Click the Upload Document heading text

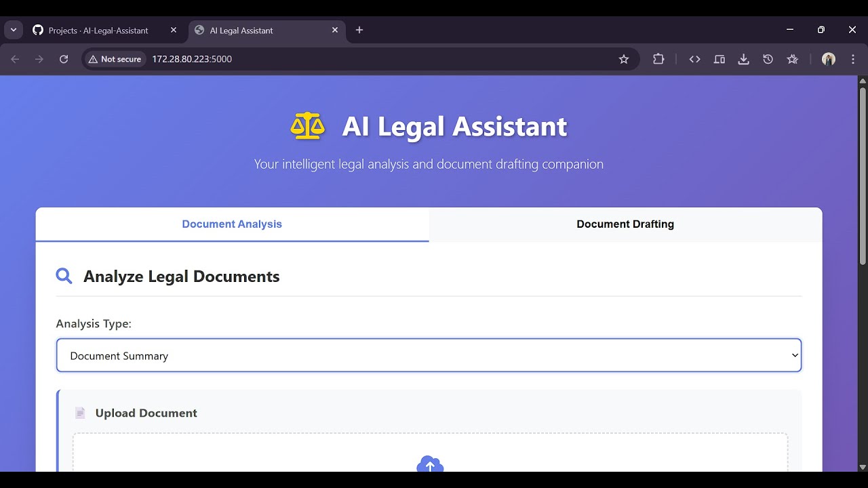146,413
